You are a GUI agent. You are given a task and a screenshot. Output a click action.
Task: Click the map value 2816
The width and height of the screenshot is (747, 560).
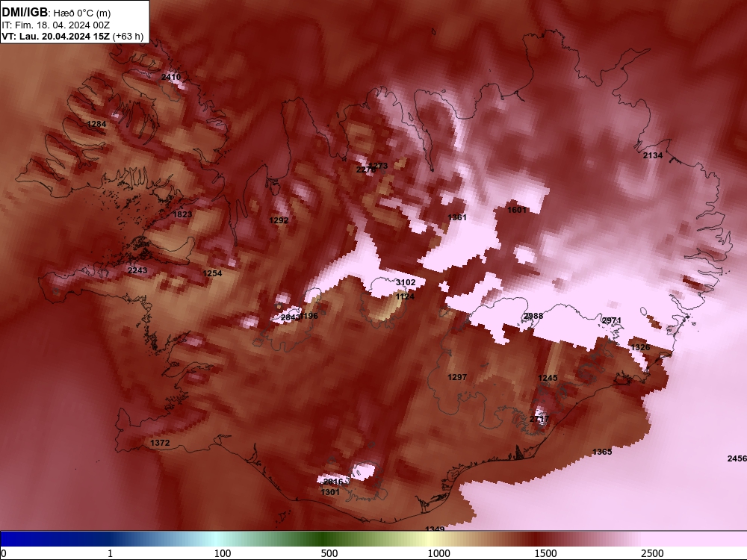pos(333,482)
